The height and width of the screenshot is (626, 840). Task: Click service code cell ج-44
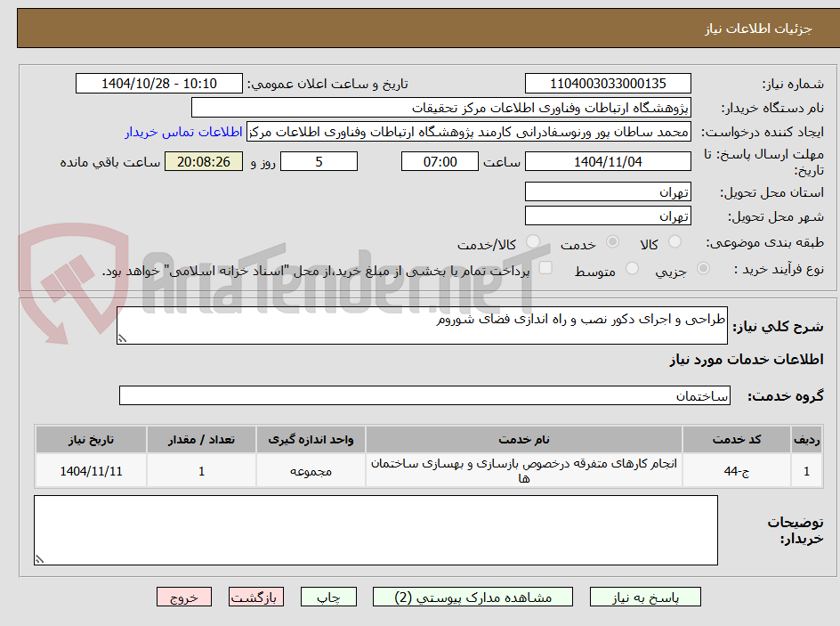(x=737, y=470)
